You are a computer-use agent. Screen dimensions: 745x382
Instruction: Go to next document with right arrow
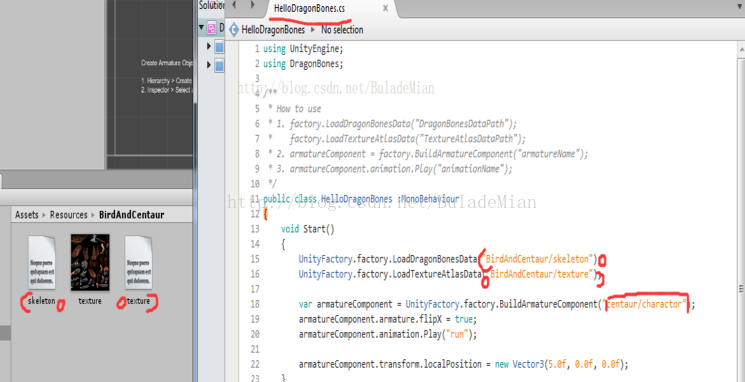click(252, 5)
